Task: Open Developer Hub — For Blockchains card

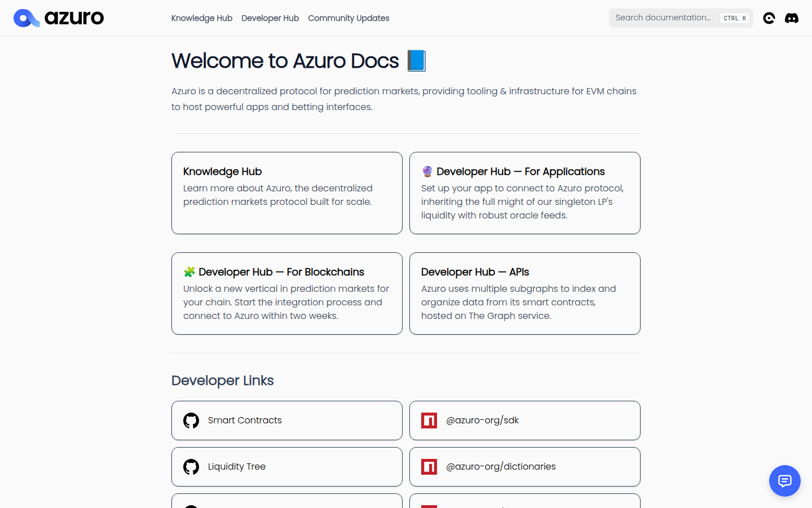Action: (x=287, y=294)
